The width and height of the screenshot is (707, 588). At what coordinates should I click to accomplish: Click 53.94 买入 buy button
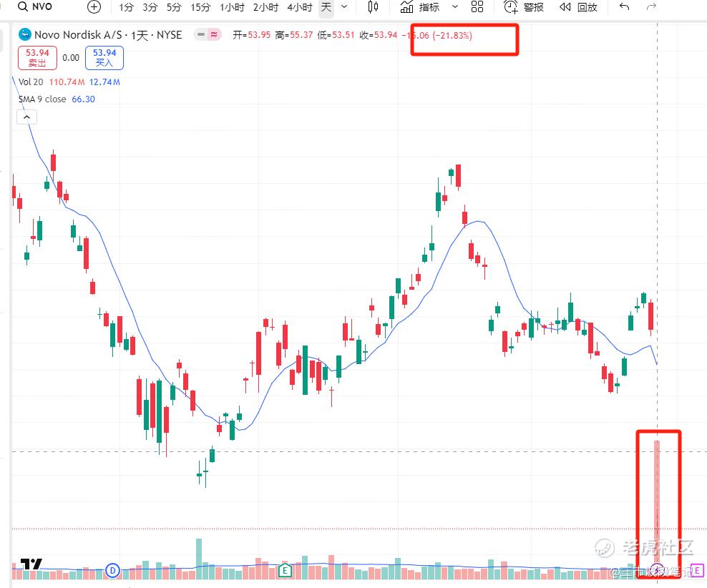104,58
